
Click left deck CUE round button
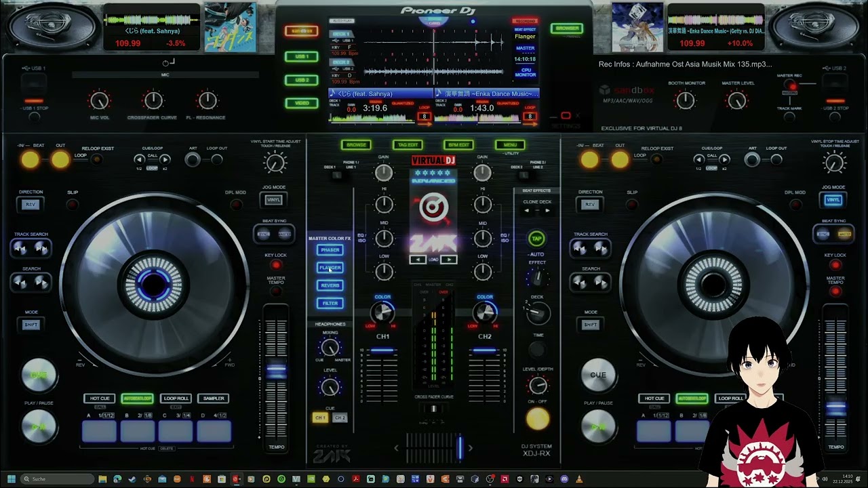coord(39,375)
